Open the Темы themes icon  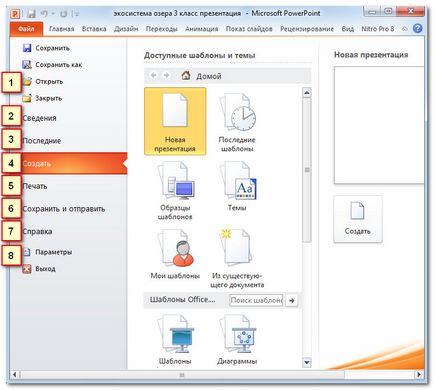pos(237,185)
